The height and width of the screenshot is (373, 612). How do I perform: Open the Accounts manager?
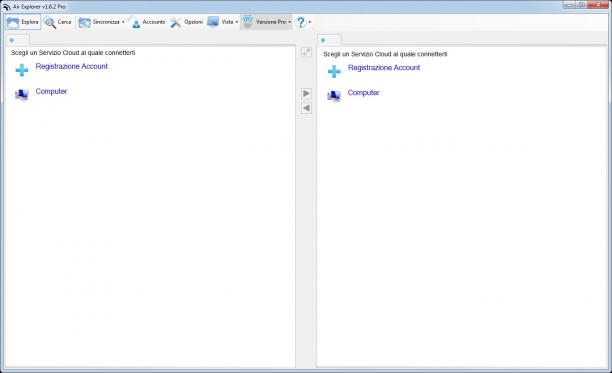click(148, 22)
